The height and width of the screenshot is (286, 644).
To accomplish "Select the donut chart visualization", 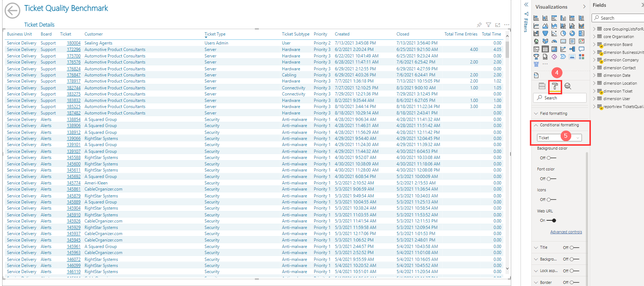I will (x=572, y=33).
